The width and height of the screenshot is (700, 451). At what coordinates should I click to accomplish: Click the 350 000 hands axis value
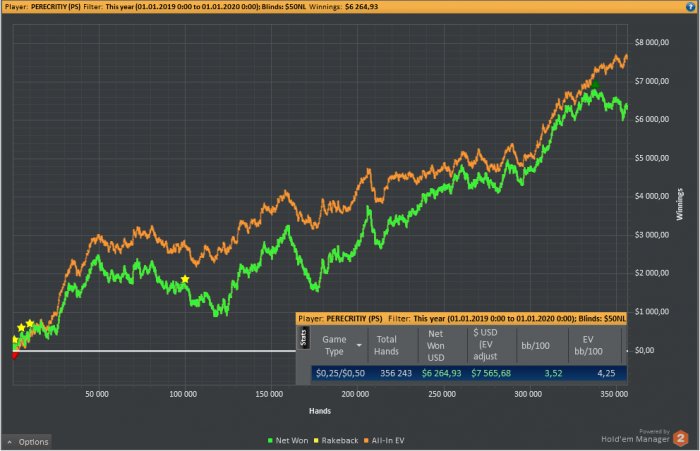coord(614,394)
